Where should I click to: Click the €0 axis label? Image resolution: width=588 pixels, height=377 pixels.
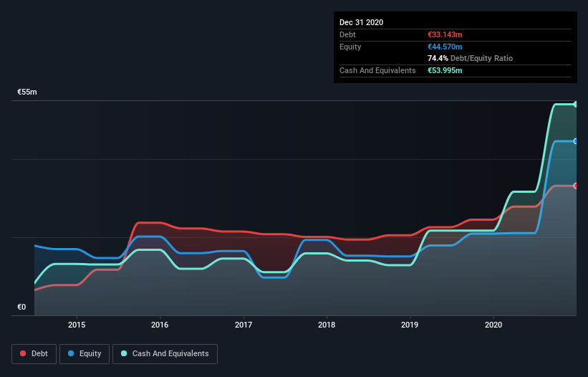tap(21, 307)
